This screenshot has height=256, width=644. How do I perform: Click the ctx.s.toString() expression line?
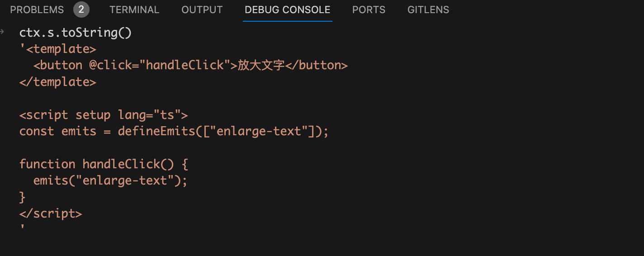point(76,33)
